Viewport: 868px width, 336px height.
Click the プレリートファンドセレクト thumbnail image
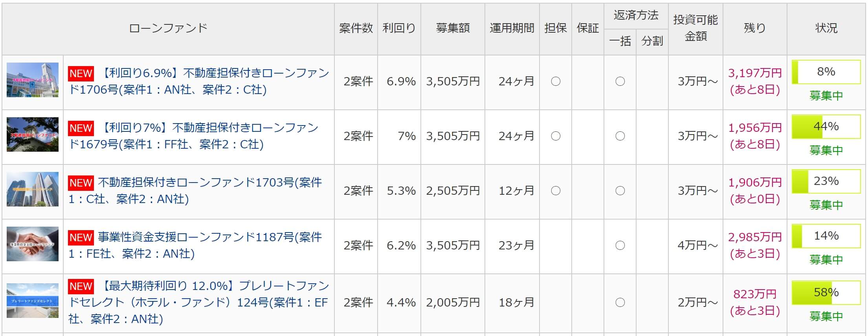point(33,301)
